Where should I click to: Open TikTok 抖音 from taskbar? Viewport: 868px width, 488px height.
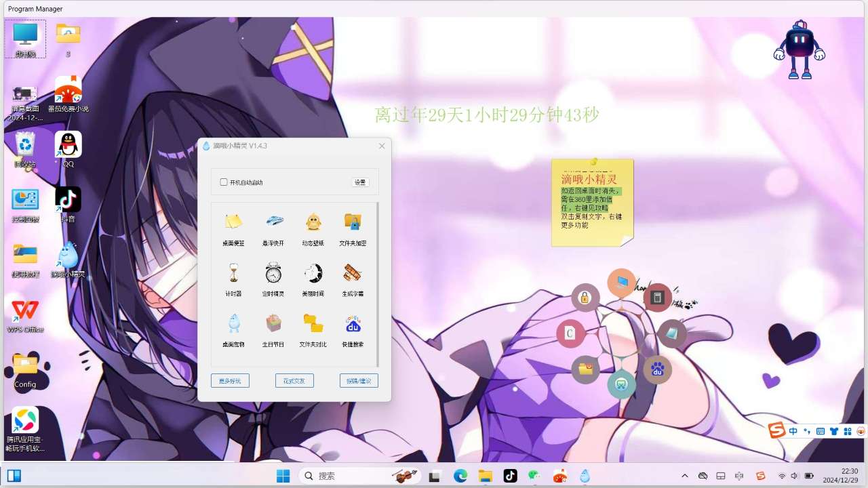pos(510,476)
